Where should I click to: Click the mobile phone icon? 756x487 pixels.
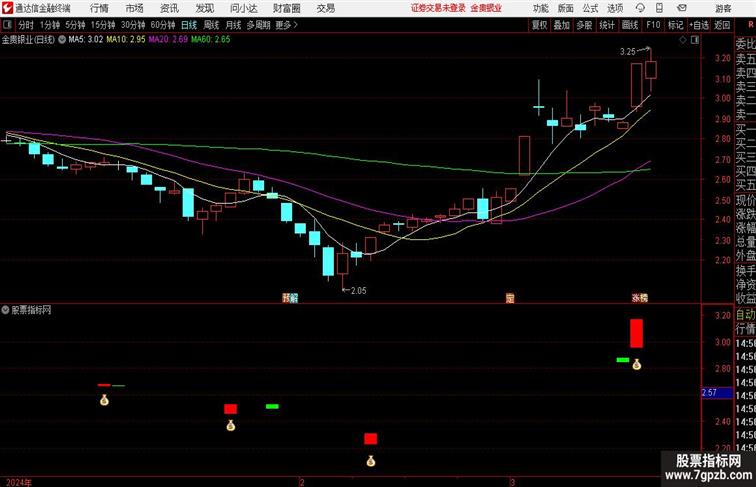click(659, 8)
